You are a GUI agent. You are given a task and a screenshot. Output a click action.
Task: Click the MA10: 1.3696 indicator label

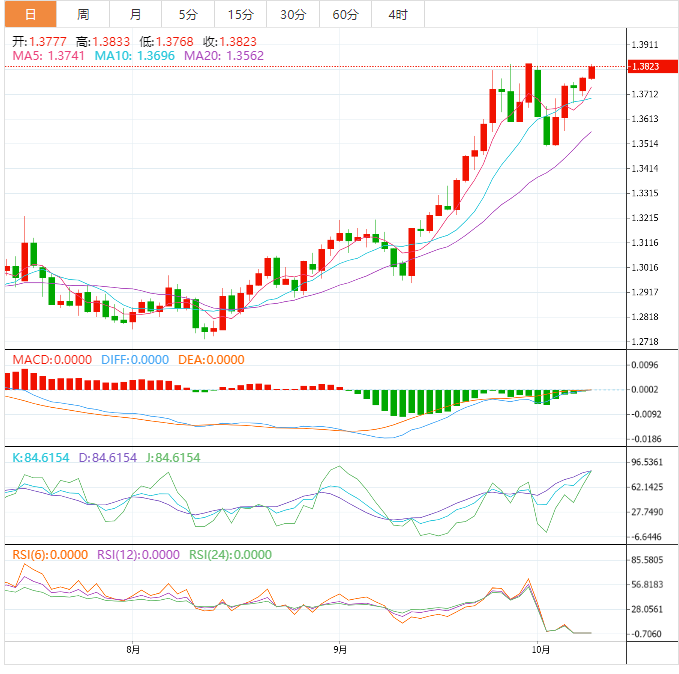tap(135, 55)
